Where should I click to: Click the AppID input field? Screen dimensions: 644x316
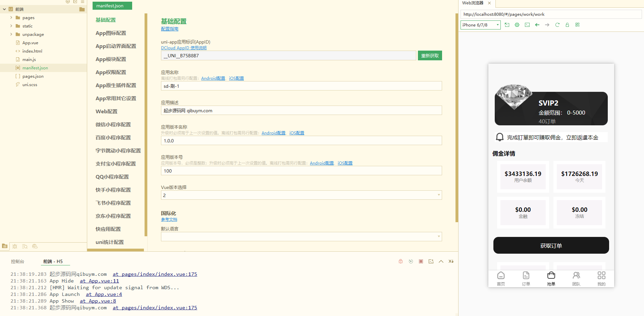coord(288,56)
